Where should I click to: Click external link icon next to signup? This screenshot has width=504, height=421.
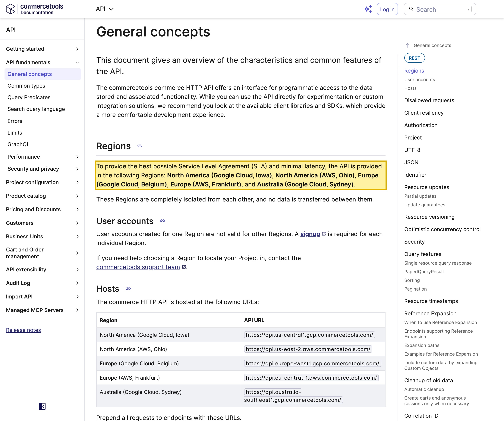[x=324, y=234]
